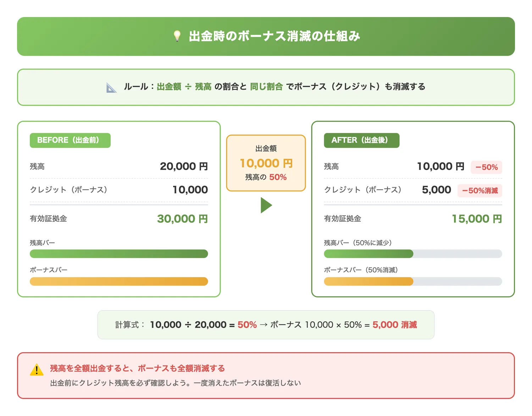Click the −50% badge next to 残高
This screenshot has width=532, height=416.
(486, 167)
